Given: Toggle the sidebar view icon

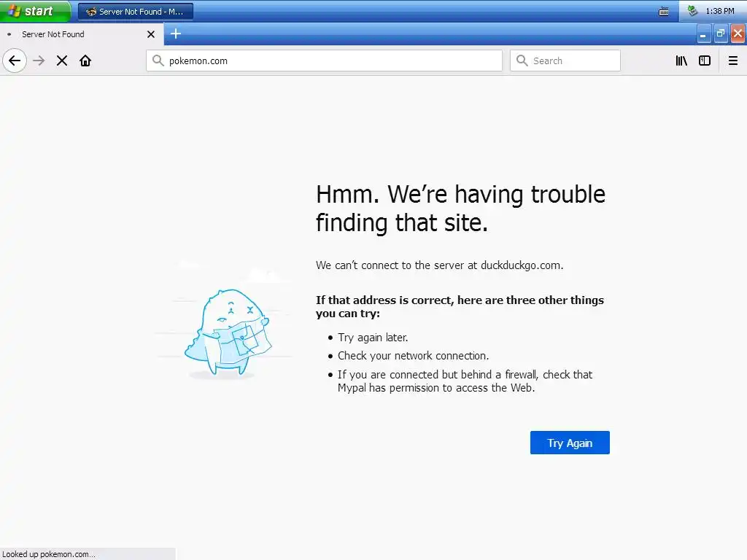Looking at the screenshot, I should tap(705, 61).
